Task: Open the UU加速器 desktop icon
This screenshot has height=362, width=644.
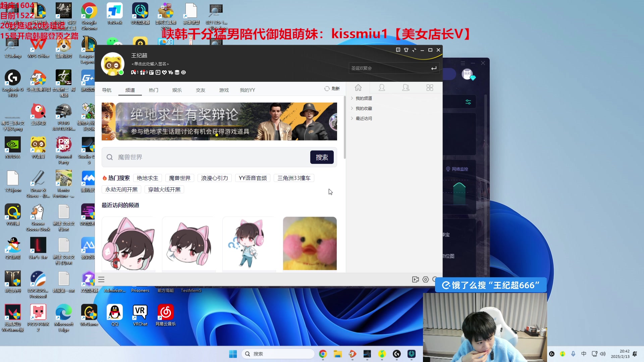Action: (140, 14)
